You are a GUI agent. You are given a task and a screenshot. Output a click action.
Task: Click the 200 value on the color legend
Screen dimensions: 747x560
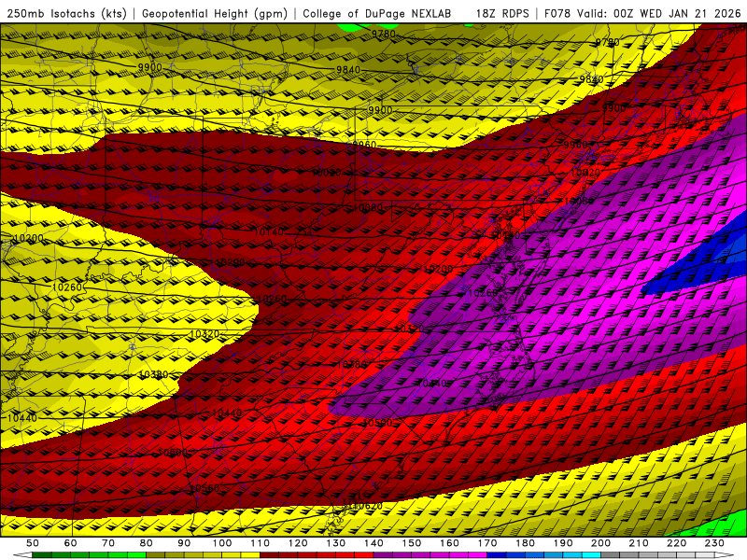tap(600, 543)
